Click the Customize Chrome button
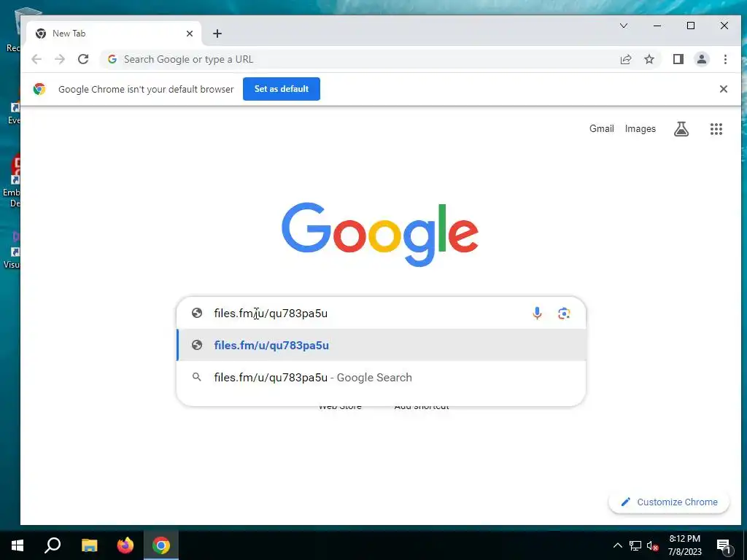 tap(669, 502)
